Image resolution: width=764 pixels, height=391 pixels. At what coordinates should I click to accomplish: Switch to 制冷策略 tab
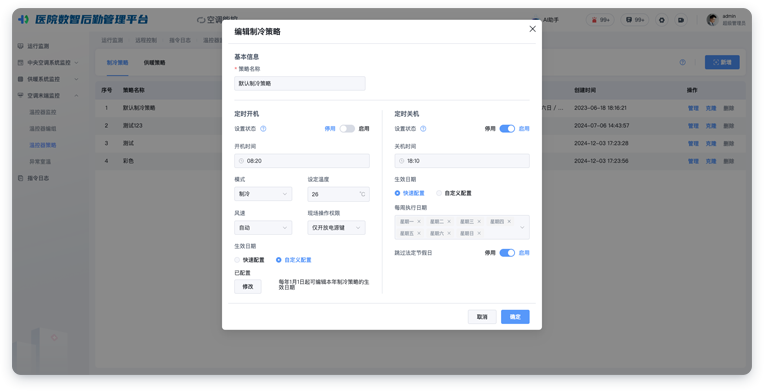[x=117, y=62]
